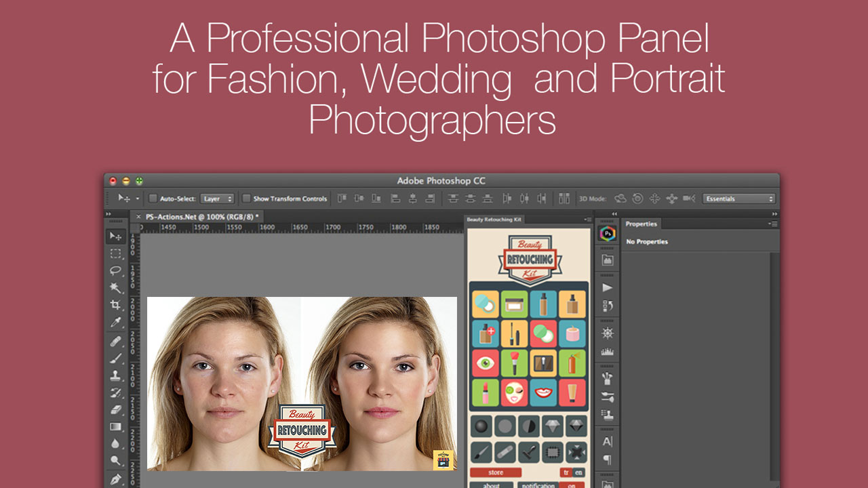
Task: Open the Auto-Select Layer dropdown
Action: [217, 199]
